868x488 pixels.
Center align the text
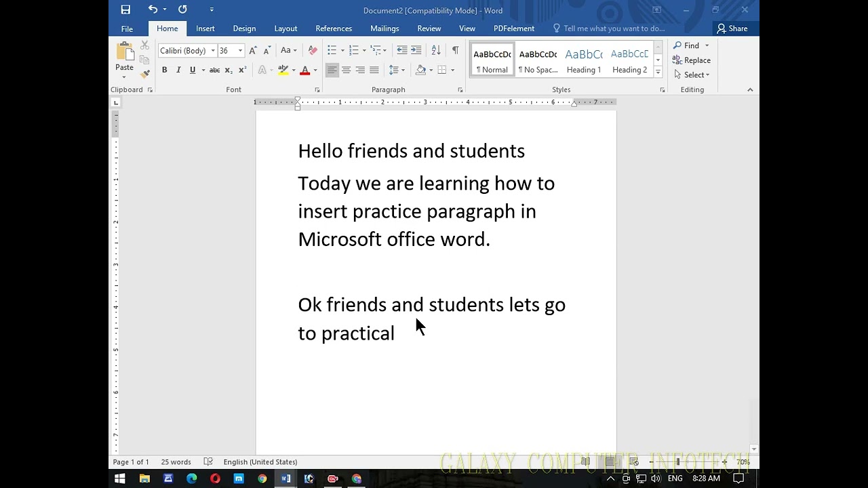(346, 70)
